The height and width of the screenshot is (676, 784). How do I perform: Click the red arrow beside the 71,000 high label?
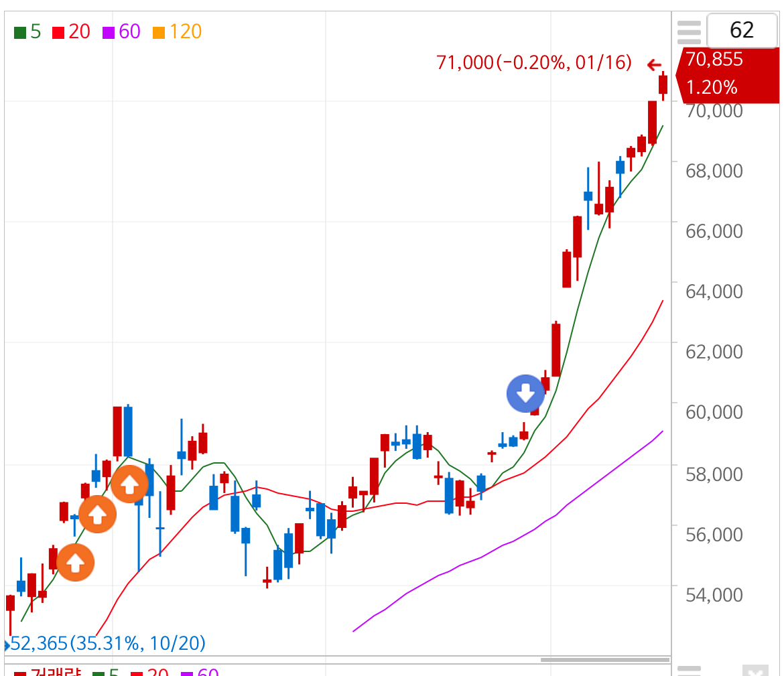(654, 64)
